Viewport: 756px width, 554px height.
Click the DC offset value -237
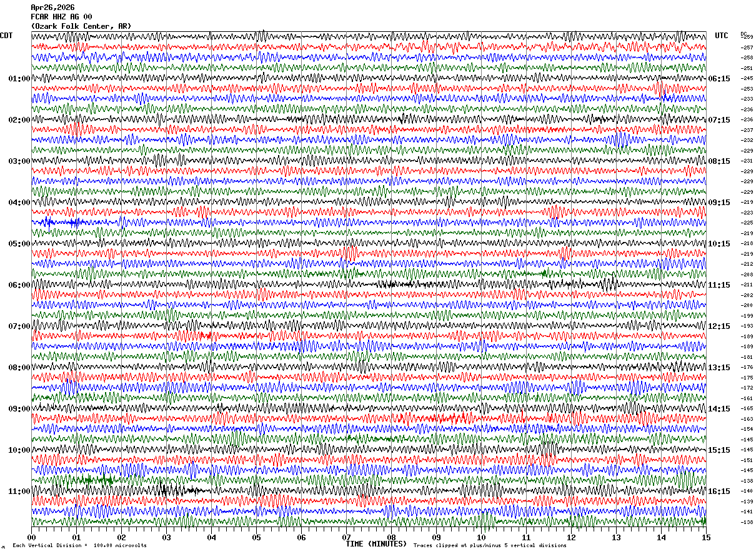click(x=747, y=130)
